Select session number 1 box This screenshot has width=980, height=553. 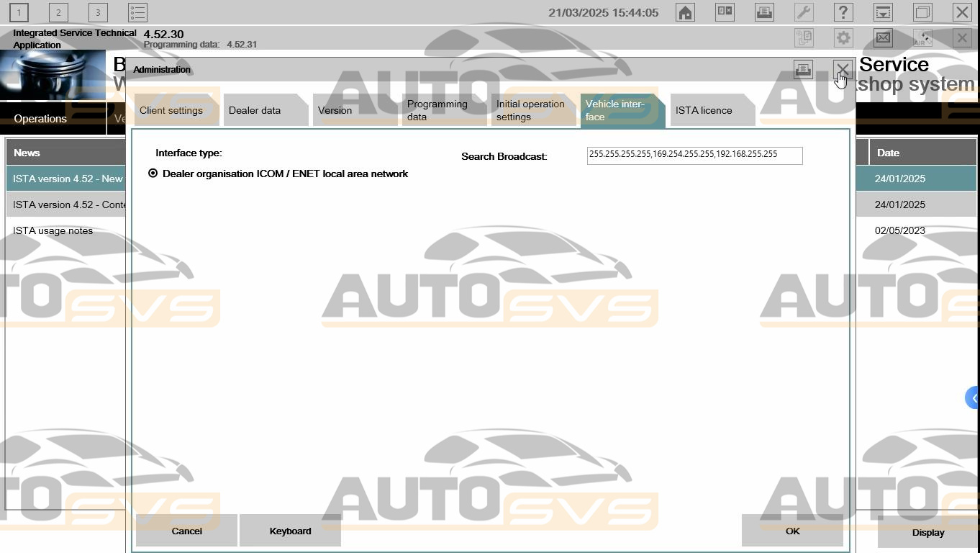(19, 12)
